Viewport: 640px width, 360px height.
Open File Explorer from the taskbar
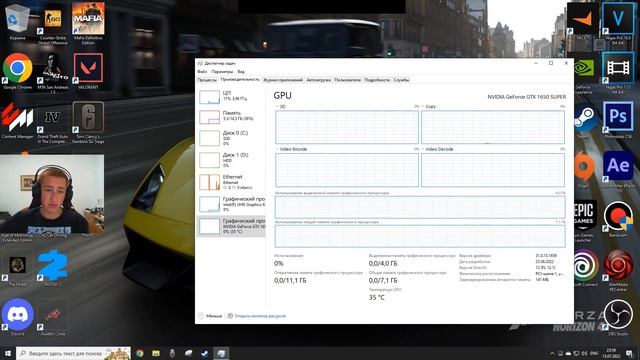(x=156, y=353)
